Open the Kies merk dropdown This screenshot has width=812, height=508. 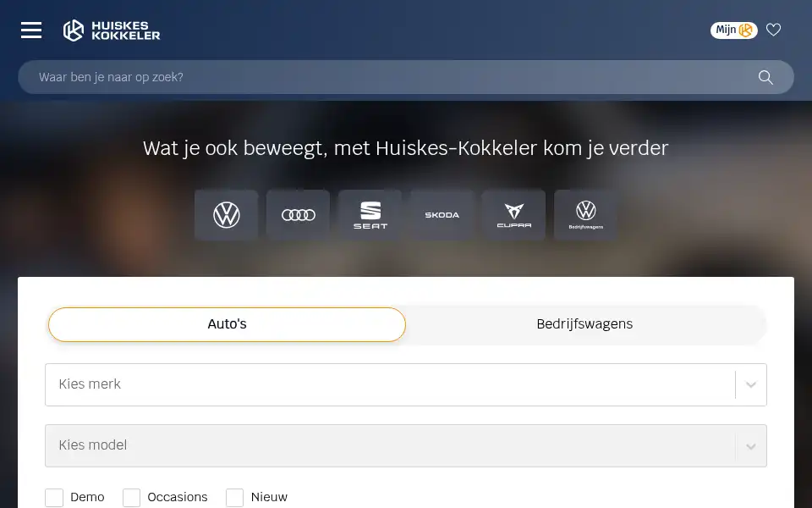pyautogui.click(x=405, y=384)
